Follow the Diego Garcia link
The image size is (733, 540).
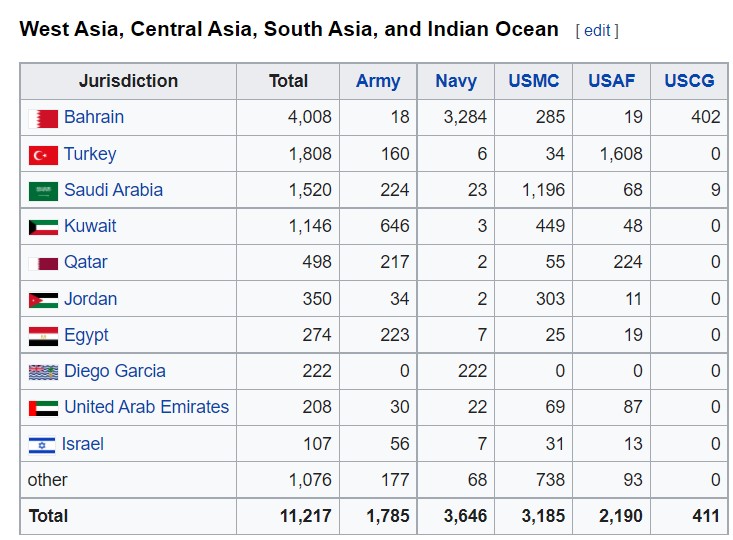tap(115, 371)
